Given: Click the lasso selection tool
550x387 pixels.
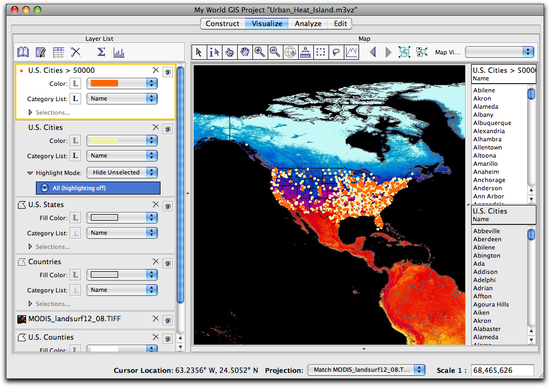Looking at the screenshot, I should click(336, 53).
